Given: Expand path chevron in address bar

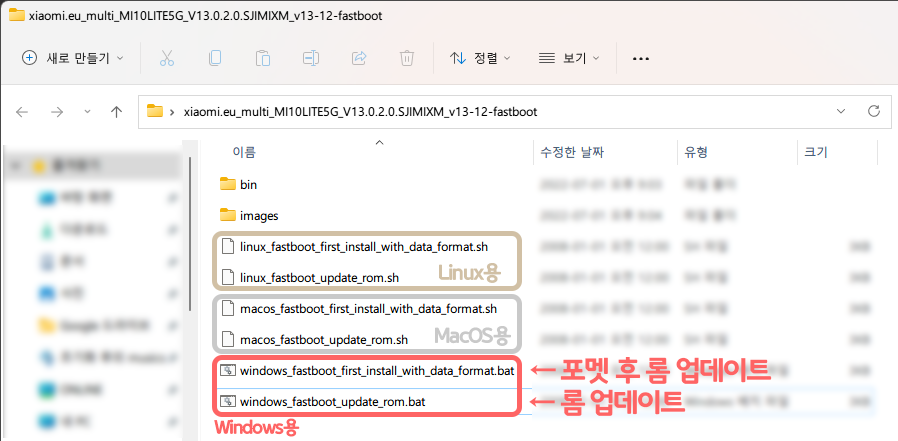Looking at the screenshot, I should 172,112.
